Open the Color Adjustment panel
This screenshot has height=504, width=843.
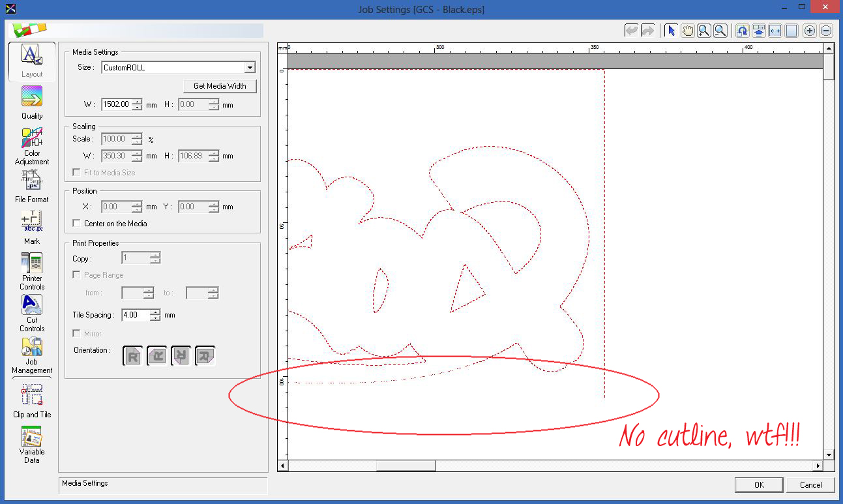coord(31,145)
